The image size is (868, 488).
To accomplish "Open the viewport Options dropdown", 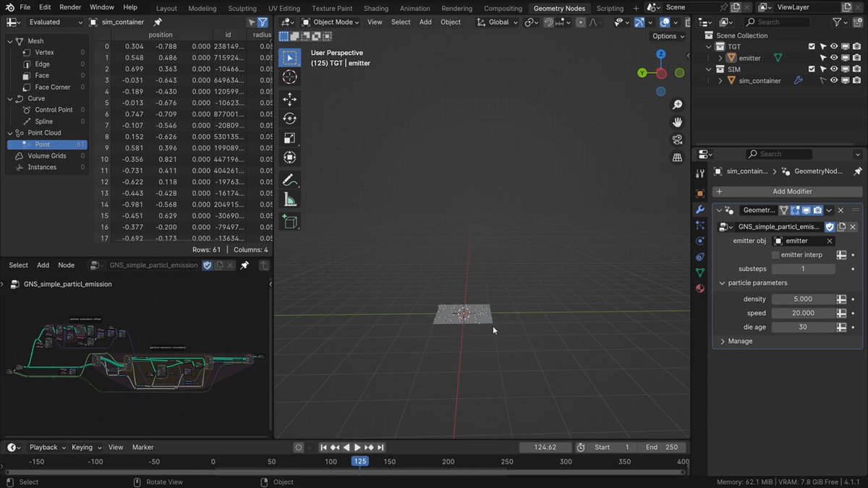I will 668,36.
